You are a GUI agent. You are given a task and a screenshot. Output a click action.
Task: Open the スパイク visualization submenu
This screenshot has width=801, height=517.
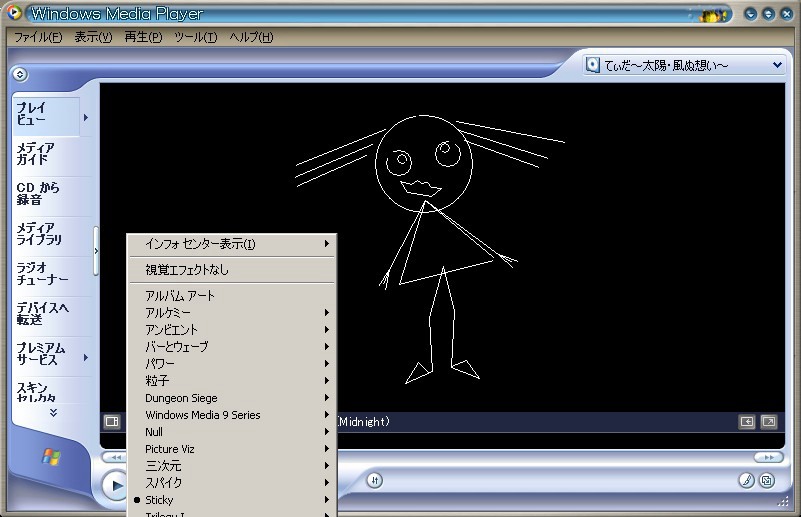[x=232, y=483]
